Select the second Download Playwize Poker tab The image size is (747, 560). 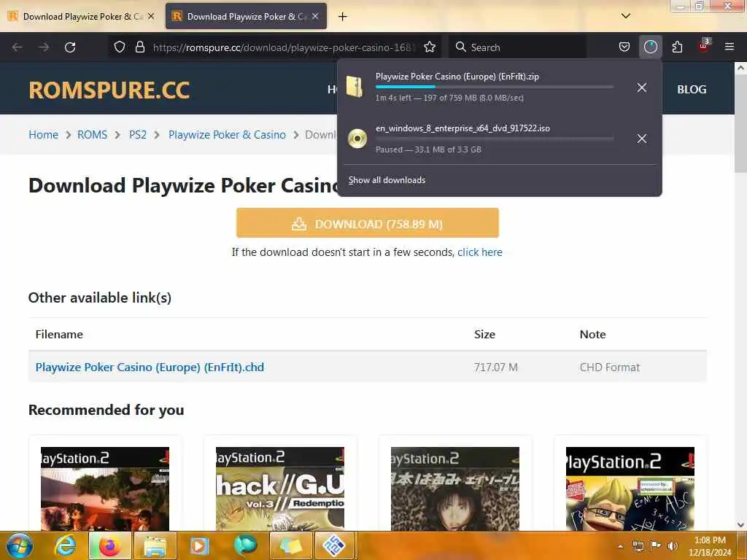point(246,16)
